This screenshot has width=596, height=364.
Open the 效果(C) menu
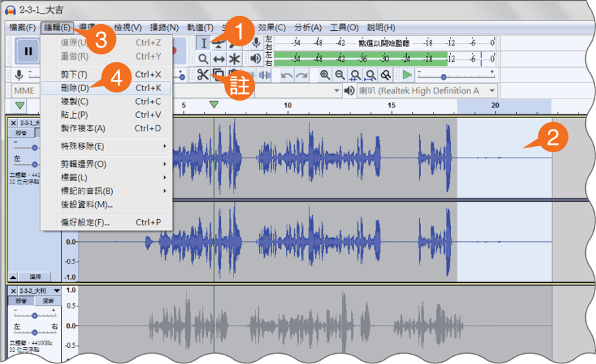(x=272, y=27)
